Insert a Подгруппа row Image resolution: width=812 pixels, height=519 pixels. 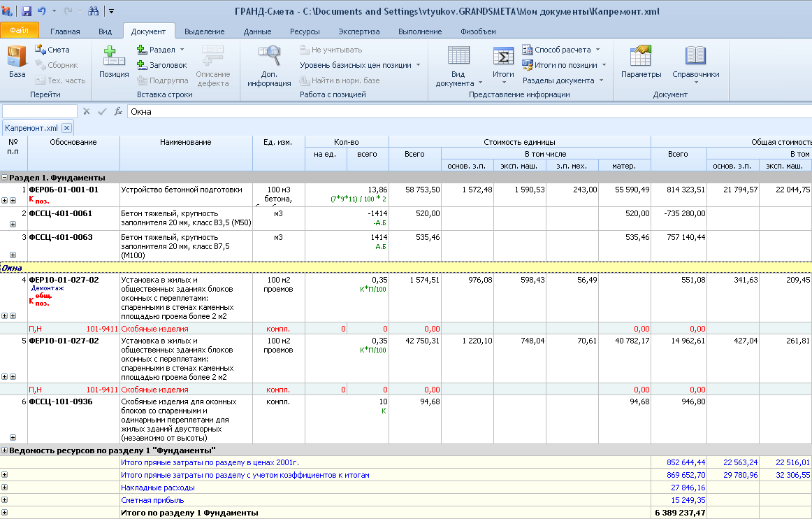[x=163, y=80]
